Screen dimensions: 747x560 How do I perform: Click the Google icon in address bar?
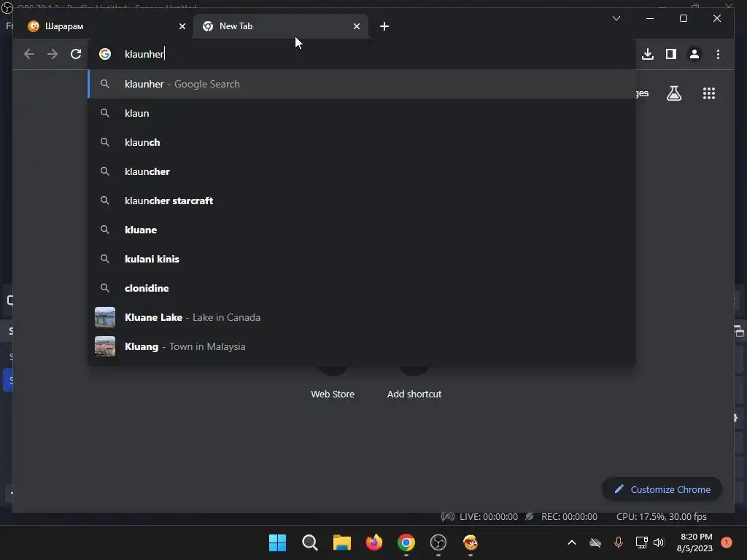tap(105, 54)
